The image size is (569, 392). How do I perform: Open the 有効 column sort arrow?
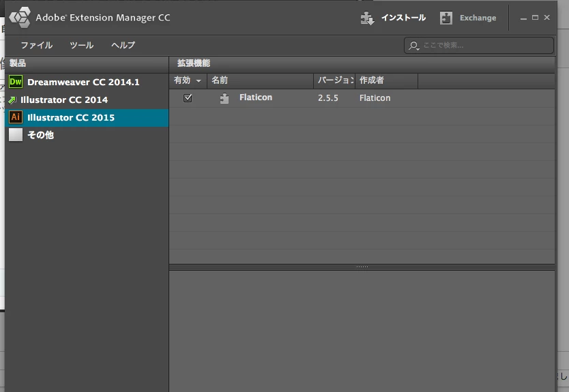pos(199,81)
